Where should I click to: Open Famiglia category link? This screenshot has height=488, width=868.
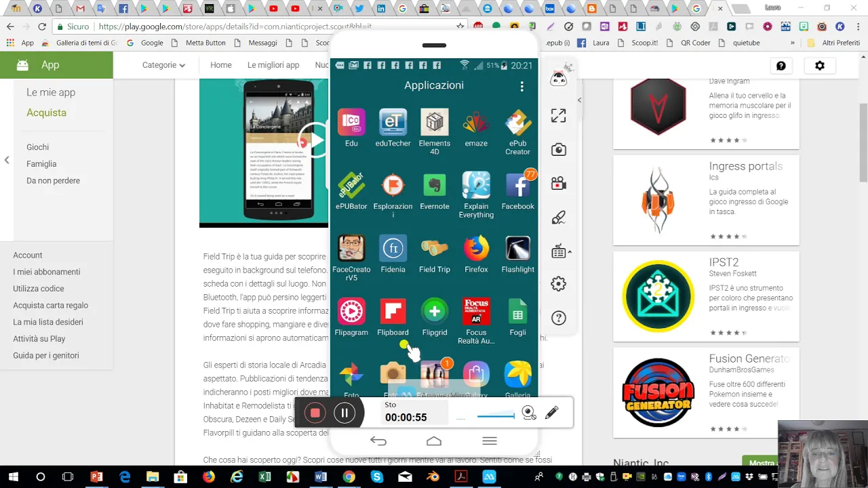coord(41,164)
